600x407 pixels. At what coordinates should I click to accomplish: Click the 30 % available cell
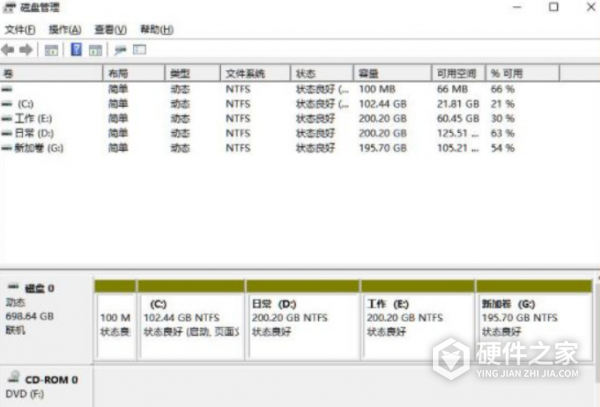pyautogui.click(x=502, y=119)
